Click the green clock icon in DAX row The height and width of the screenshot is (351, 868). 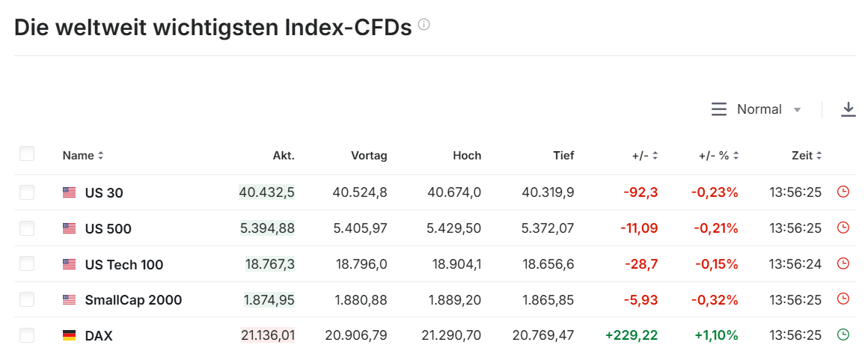843,335
